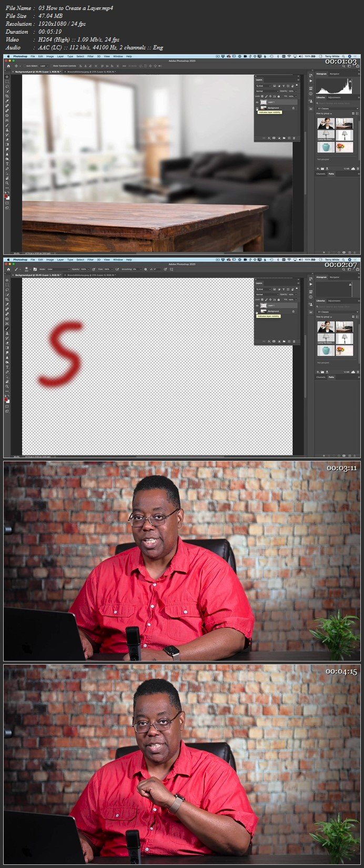Open the Filter menu in the table screenshot

coord(90,56)
